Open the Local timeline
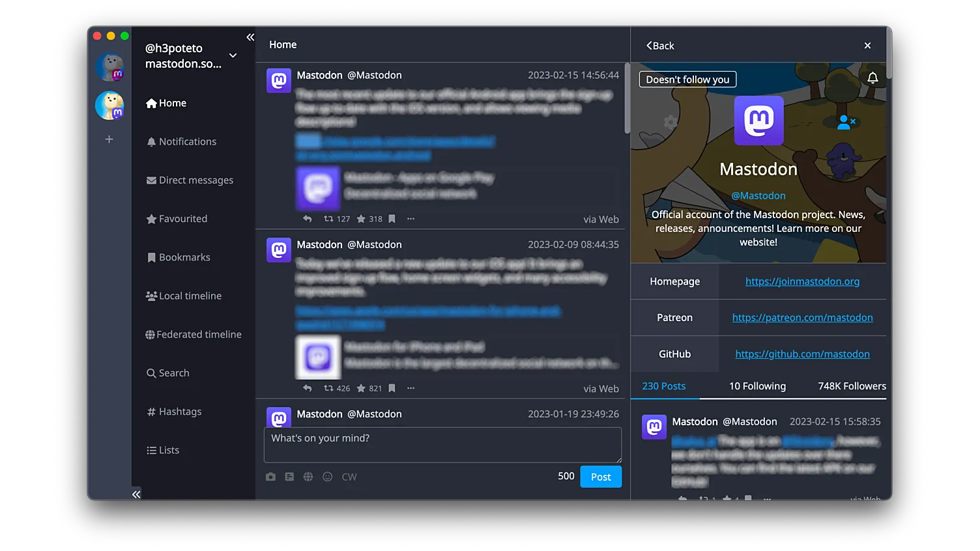This screenshot has height=551, width=980. pyautogui.click(x=184, y=296)
